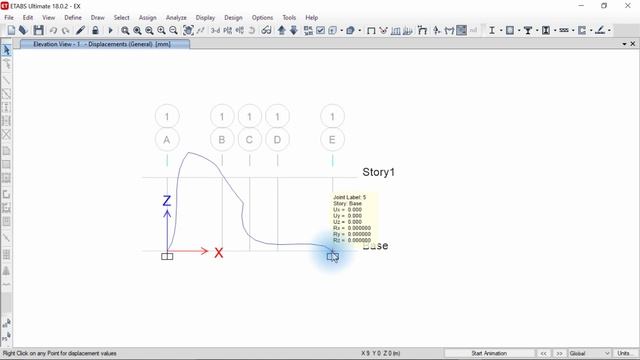
Task: Click the Start Animation button
Action: pyautogui.click(x=489, y=353)
